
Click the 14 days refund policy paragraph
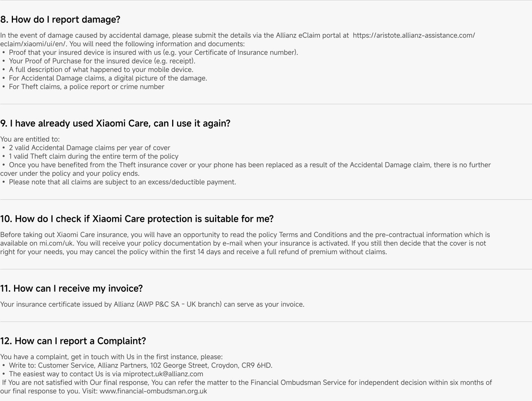(x=245, y=243)
